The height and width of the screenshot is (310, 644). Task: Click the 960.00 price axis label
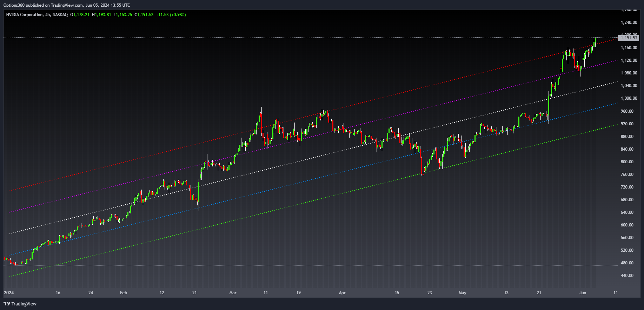tap(627, 111)
